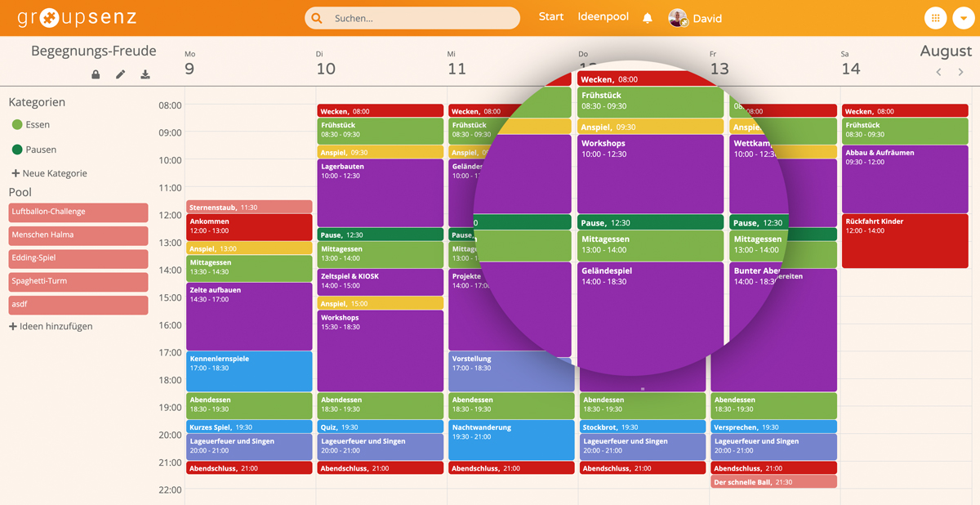Viewport: 980px width, 505px height.
Task: Expand the round dropdown arrow button
Action: coord(964,18)
